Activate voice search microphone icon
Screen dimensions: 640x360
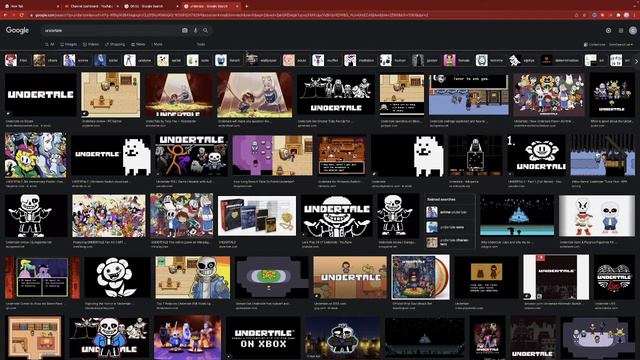[x=196, y=30]
